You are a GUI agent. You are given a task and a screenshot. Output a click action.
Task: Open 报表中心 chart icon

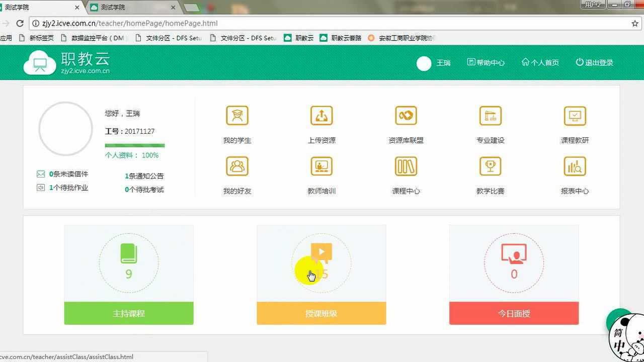pyautogui.click(x=575, y=166)
